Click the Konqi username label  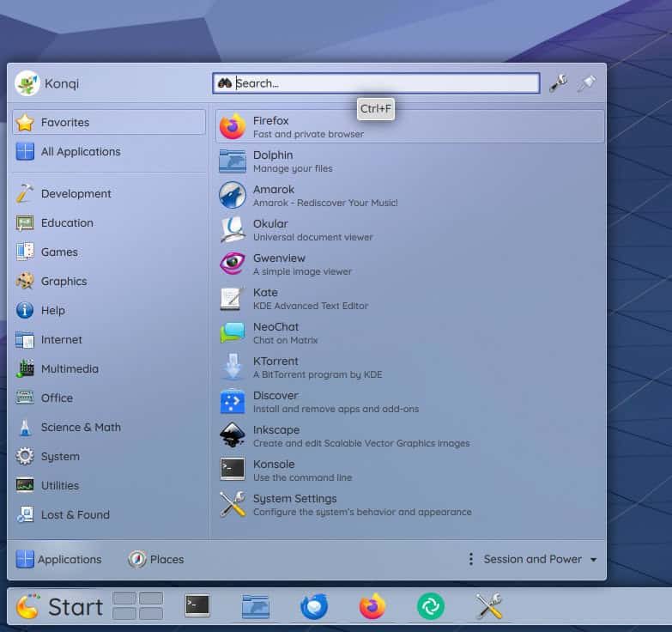pyautogui.click(x=62, y=83)
